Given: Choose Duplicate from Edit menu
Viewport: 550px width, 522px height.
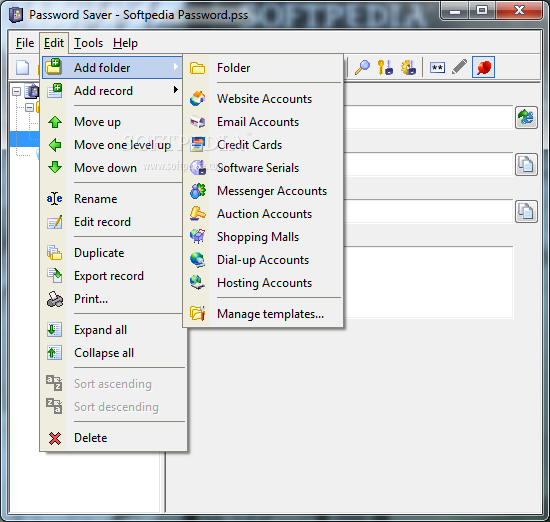Looking at the screenshot, I should point(112,253).
